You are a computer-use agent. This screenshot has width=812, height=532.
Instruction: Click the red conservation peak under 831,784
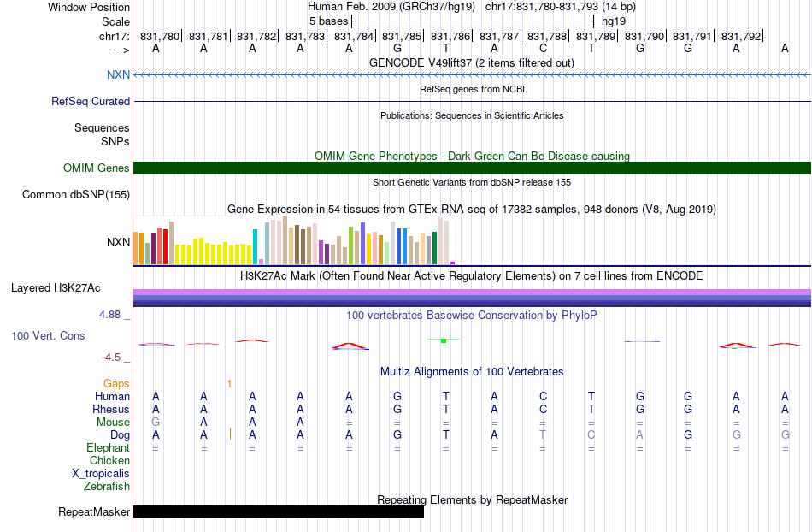pyautogui.click(x=350, y=346)
